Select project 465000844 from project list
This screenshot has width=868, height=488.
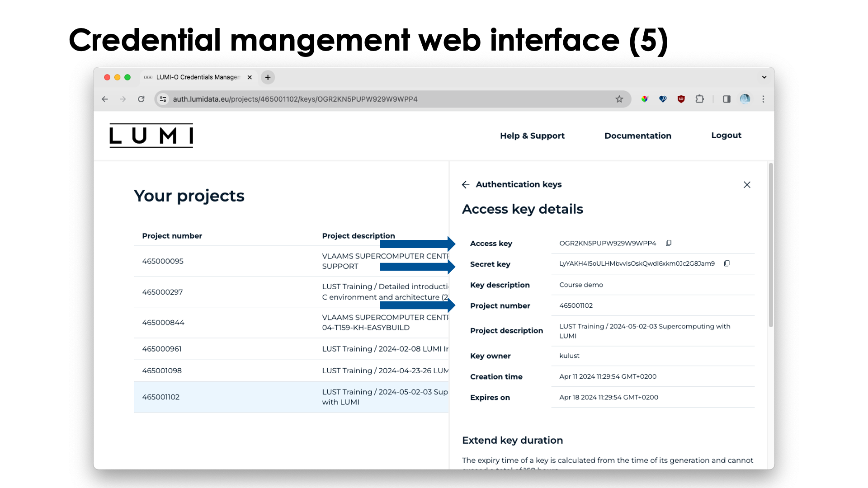click(x=163, y=322)
